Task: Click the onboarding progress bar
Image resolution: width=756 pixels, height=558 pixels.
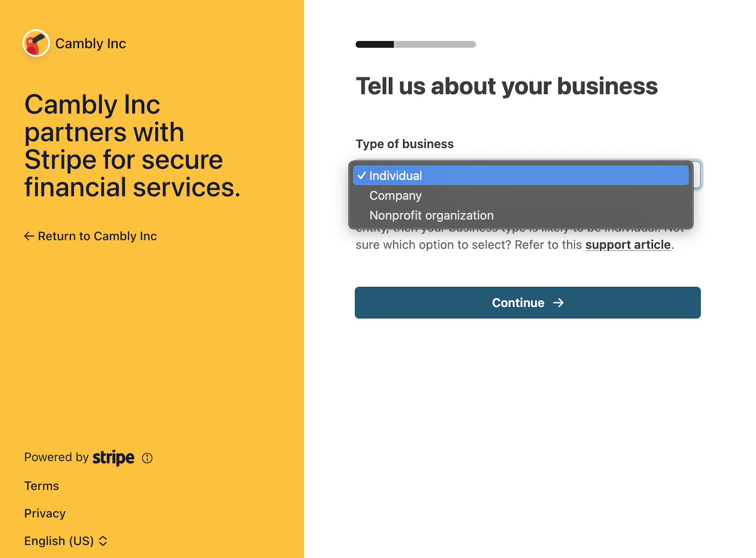Action: tap(416, 44)
